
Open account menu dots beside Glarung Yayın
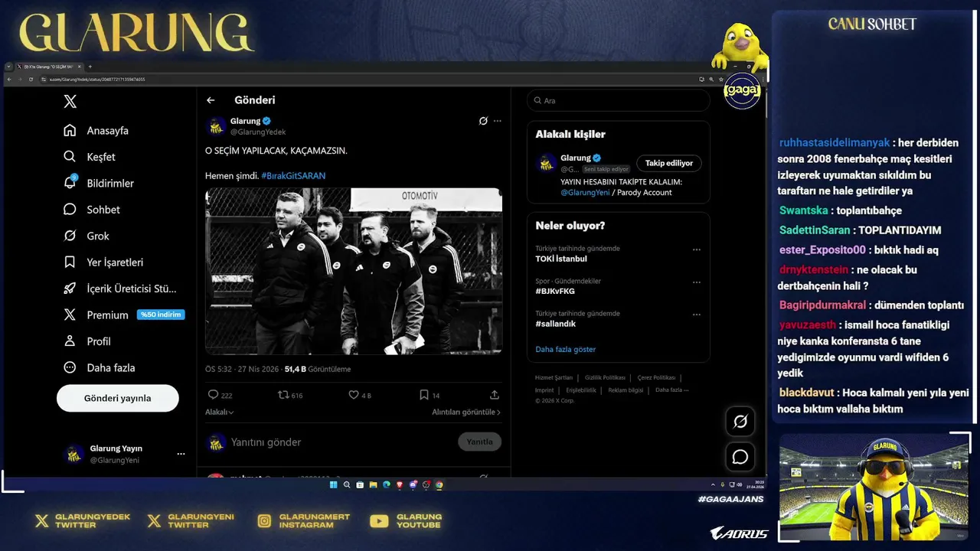(x=181, y=454)
